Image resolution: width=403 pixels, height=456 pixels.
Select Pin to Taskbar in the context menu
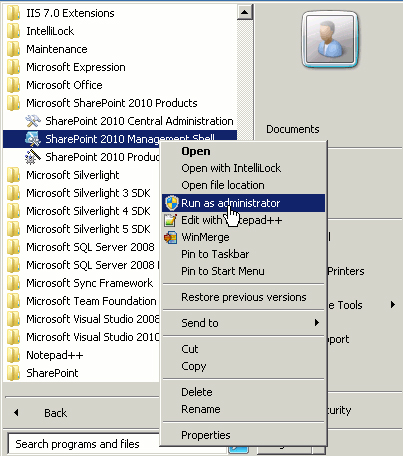[215, 254]
